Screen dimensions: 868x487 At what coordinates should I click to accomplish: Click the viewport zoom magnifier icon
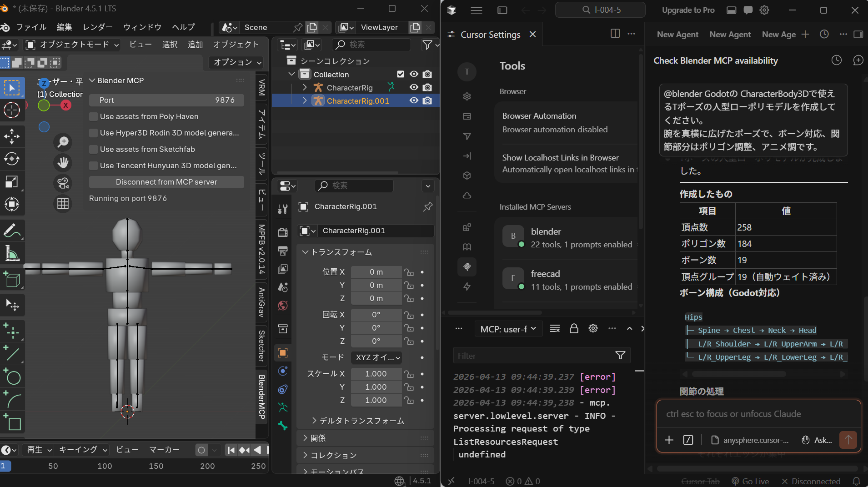[x=63, y=142]
